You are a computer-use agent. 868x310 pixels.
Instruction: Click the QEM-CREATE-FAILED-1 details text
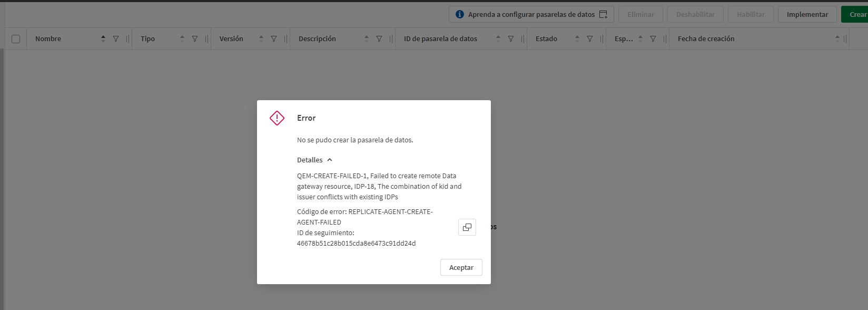point(379,186)
